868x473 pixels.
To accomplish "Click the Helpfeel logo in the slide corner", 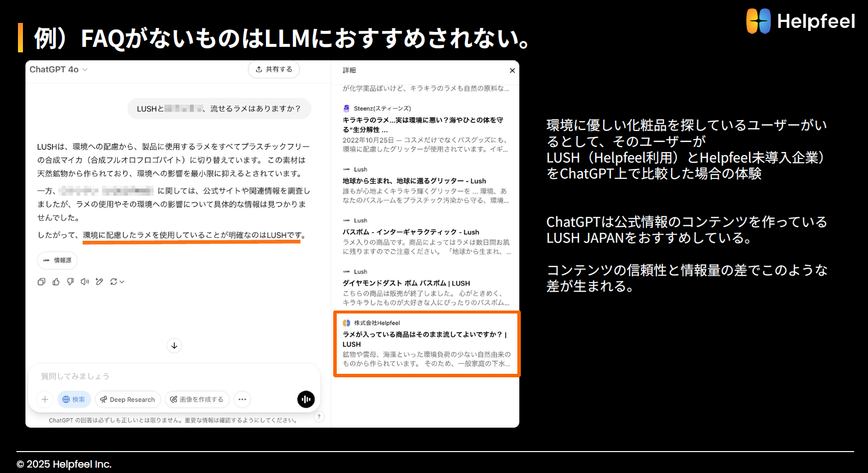I will 801,21.
